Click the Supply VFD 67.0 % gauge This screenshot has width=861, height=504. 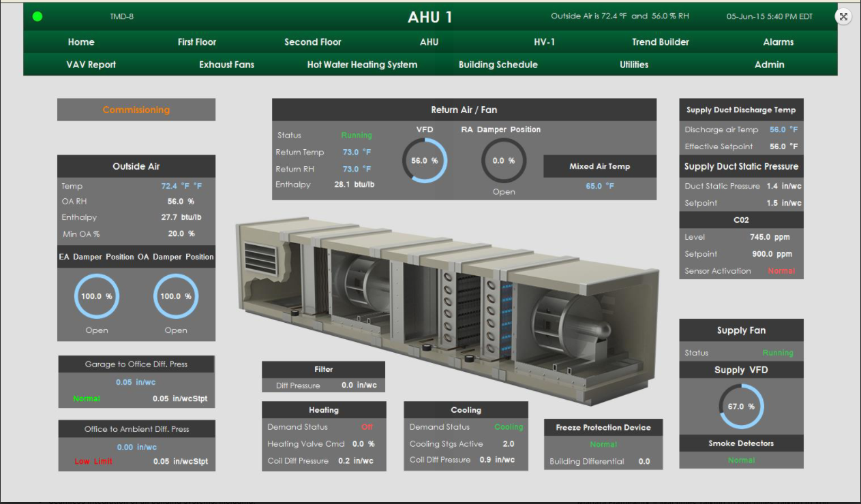(741, 407)
